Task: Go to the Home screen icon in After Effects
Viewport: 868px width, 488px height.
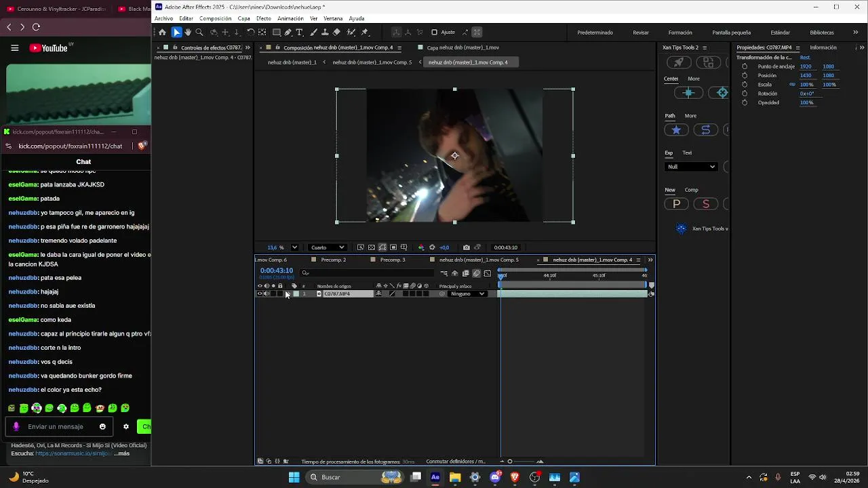Action: tap(162, 32)
